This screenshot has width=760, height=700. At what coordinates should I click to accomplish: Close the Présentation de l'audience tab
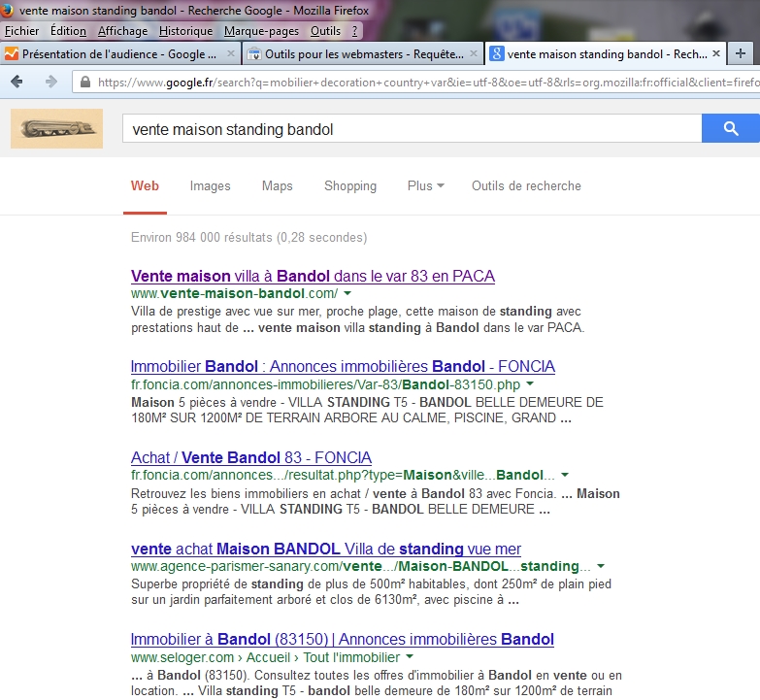pyautogui.click(x=231, y=53)
